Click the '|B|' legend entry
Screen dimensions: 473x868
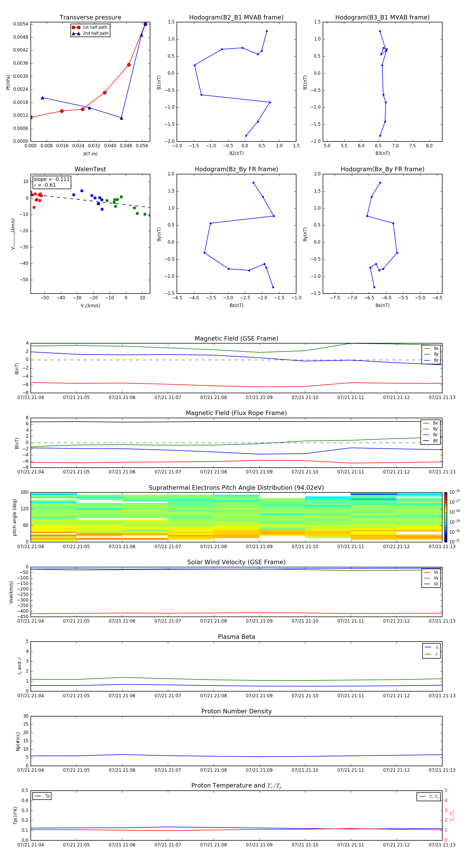pos(431,441)
